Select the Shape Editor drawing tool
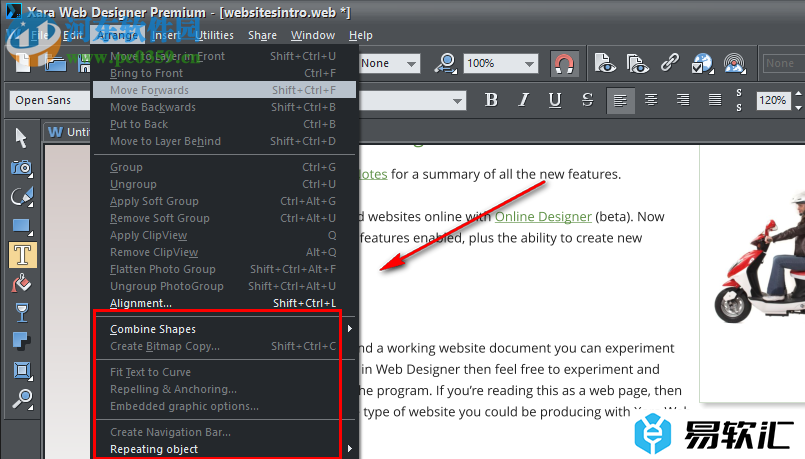Image resolution: width=805 pixels, height=459 pixels. 22,197
